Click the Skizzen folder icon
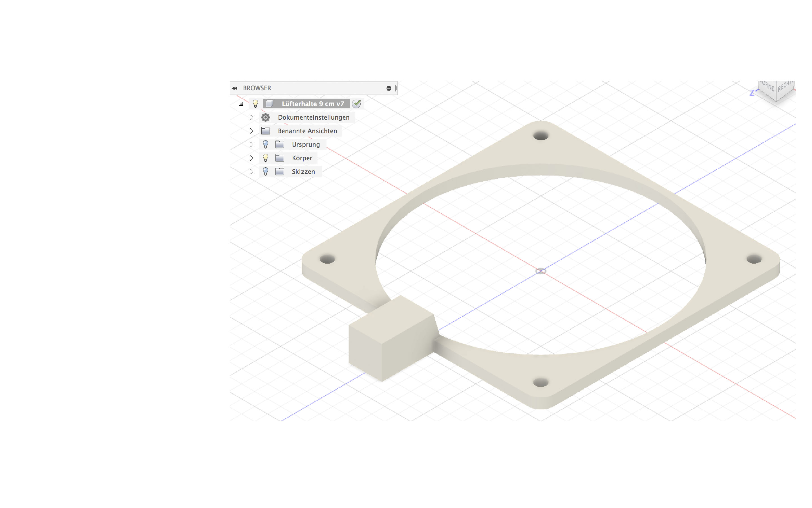The image size is (812, 508). (279, 172)
